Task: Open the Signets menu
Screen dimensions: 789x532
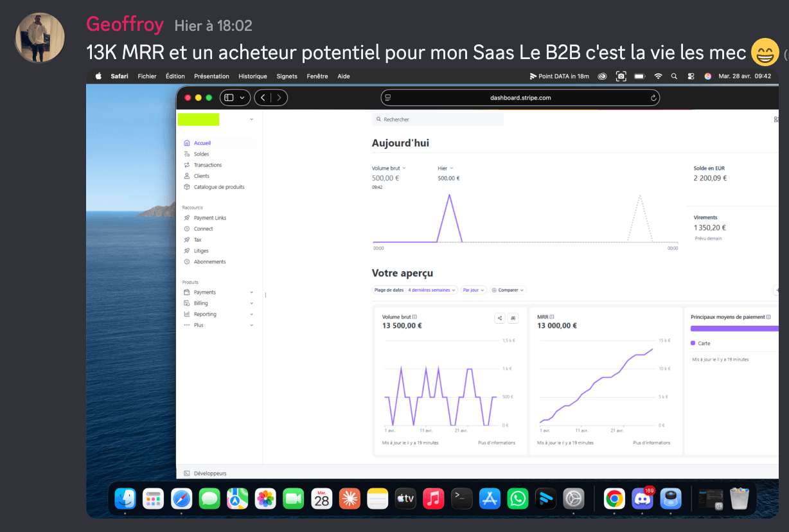Action: tap(287, 76)
